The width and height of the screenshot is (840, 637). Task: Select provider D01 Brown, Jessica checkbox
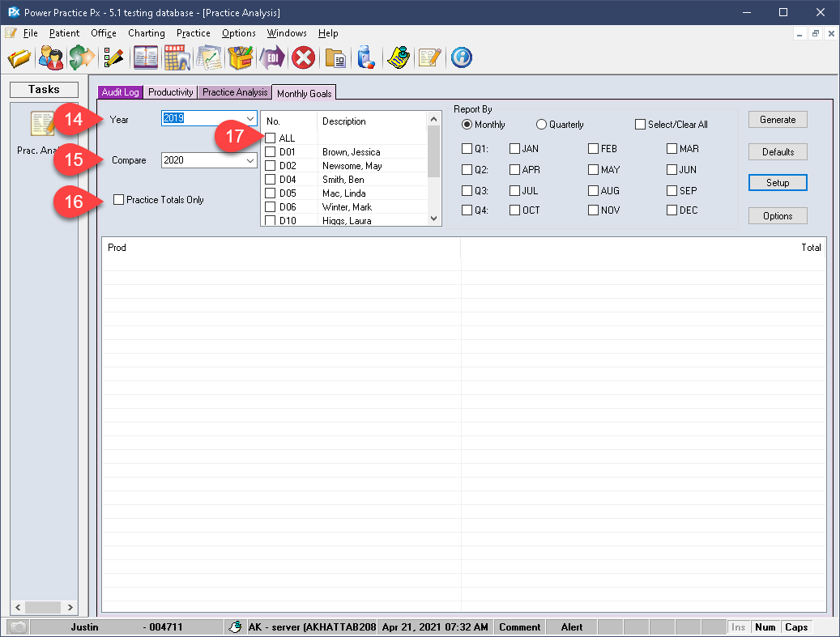coord(271,152)
